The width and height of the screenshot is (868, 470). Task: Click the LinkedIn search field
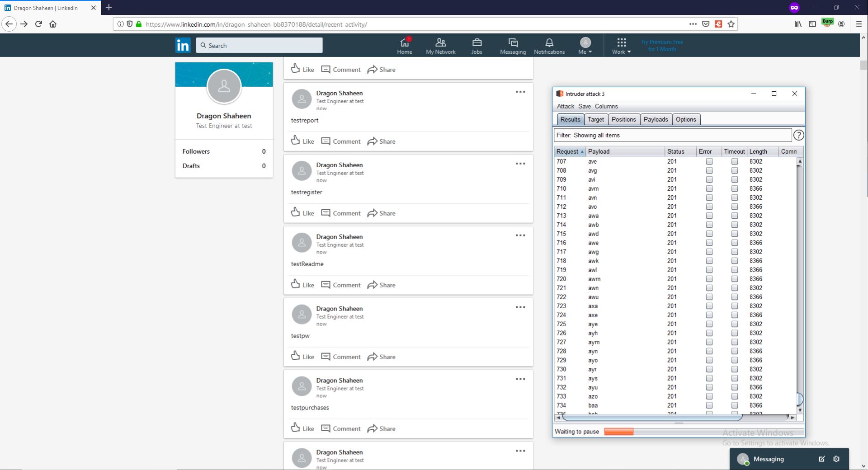[259, 45]
